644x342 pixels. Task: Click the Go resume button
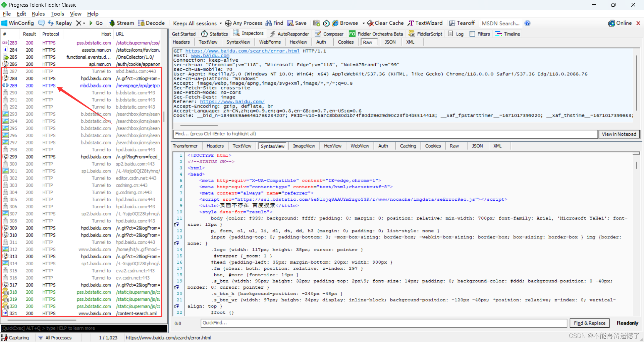(x=96, y=23)
